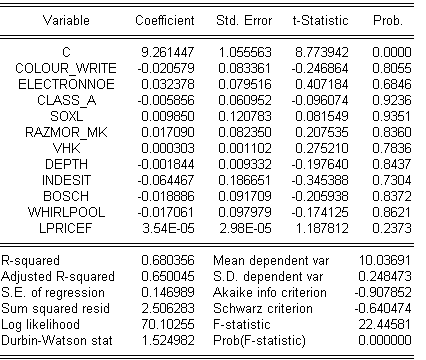This screenshot has width=426, height=360.
Task: Select the Akaike info criterion value
Action: (383, 292)
